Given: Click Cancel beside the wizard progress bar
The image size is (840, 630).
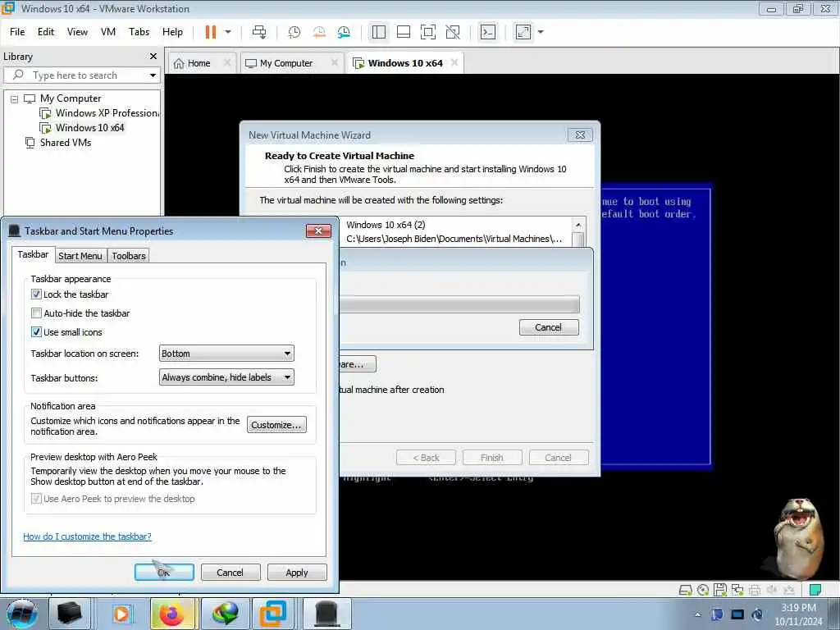Looking at the screenshot, I should [x=549, y=327].
